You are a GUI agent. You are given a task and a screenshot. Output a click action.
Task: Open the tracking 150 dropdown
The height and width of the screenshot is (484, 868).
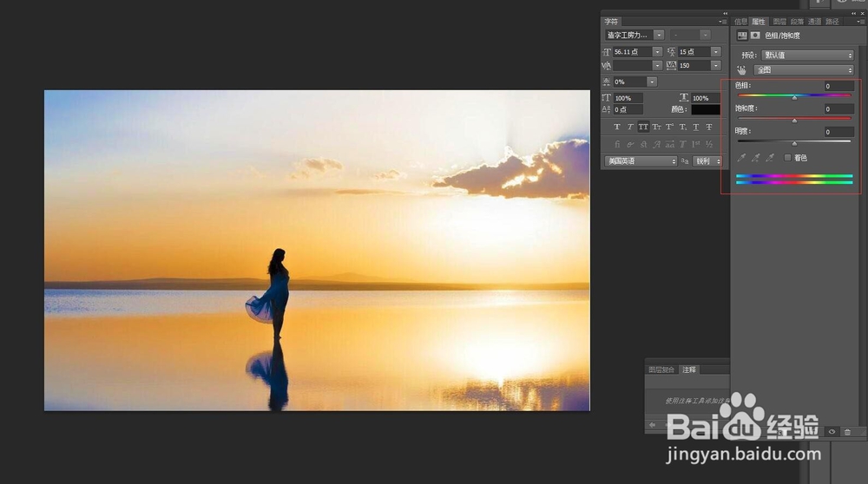coord(716,66)
